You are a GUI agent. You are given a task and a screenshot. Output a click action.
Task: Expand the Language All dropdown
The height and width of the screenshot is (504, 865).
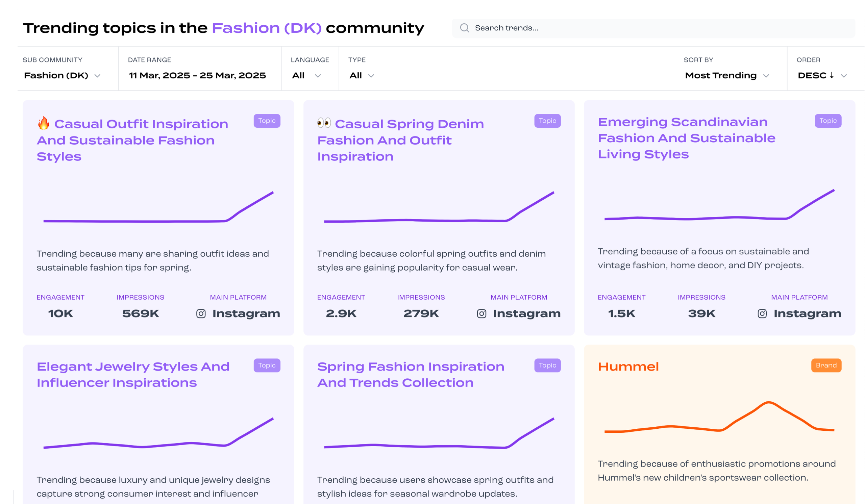pos(306,75)
